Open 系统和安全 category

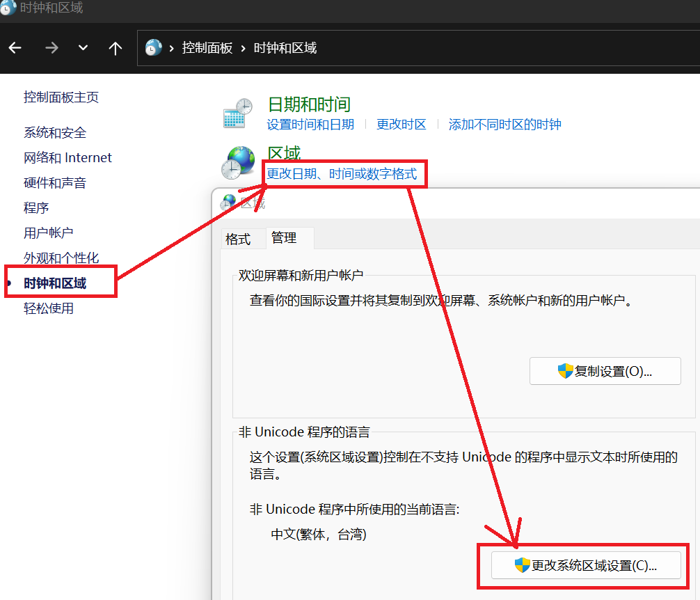55,132
